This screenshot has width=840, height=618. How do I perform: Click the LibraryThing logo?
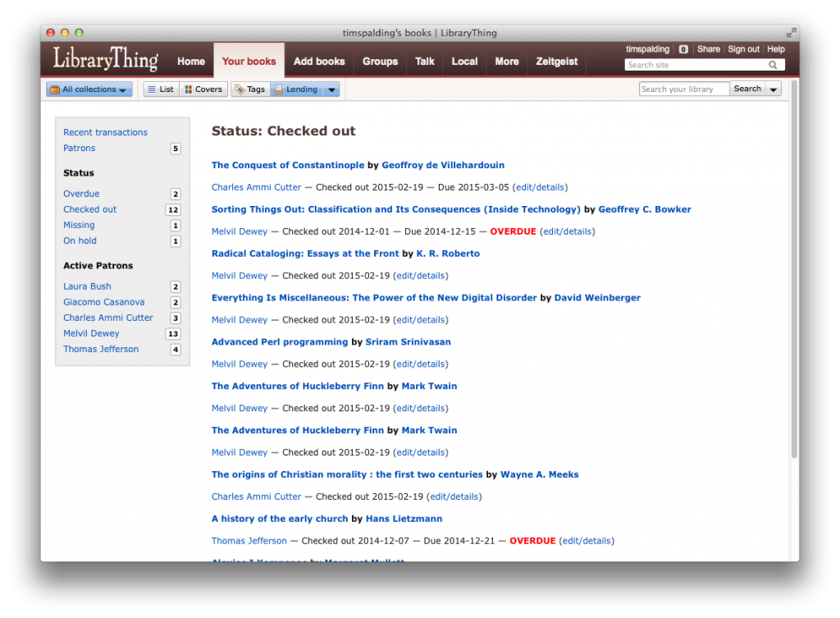click(104, 59)
